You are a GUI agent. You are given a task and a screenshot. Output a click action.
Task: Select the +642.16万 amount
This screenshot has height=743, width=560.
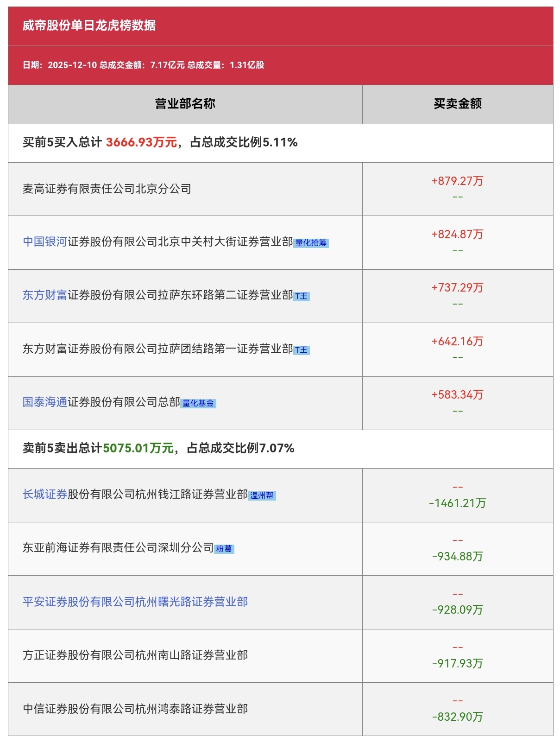[x=458, y=341]
